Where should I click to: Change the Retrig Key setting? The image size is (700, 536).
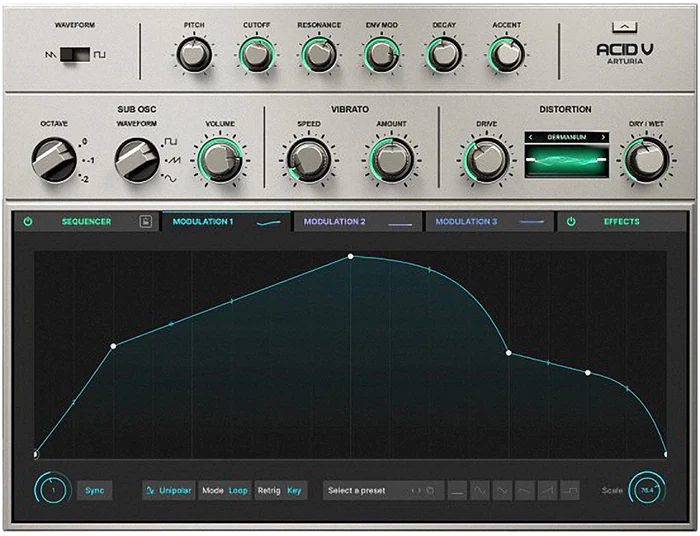(x=280, y=490)
